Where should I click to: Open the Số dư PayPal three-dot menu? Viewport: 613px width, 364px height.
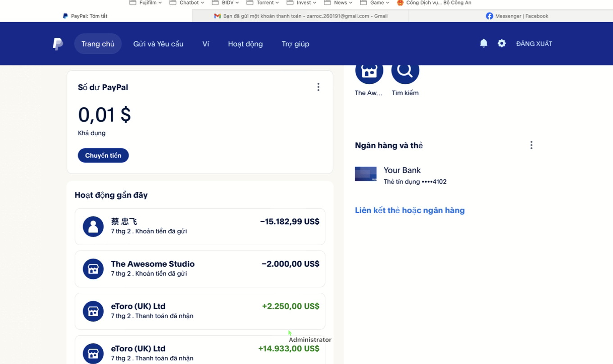[x=318, y=87]
